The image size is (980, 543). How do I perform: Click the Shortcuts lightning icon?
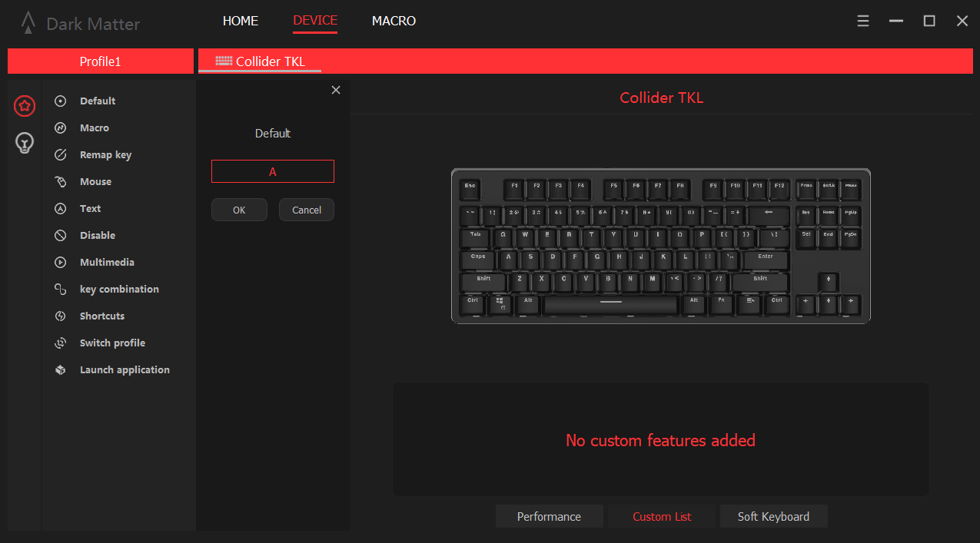click(61, 316)
